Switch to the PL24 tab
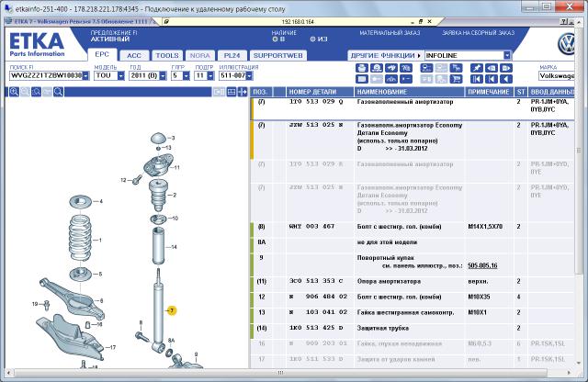The height and width of the screenshot is (382, 588). click(x=232, y=55)
